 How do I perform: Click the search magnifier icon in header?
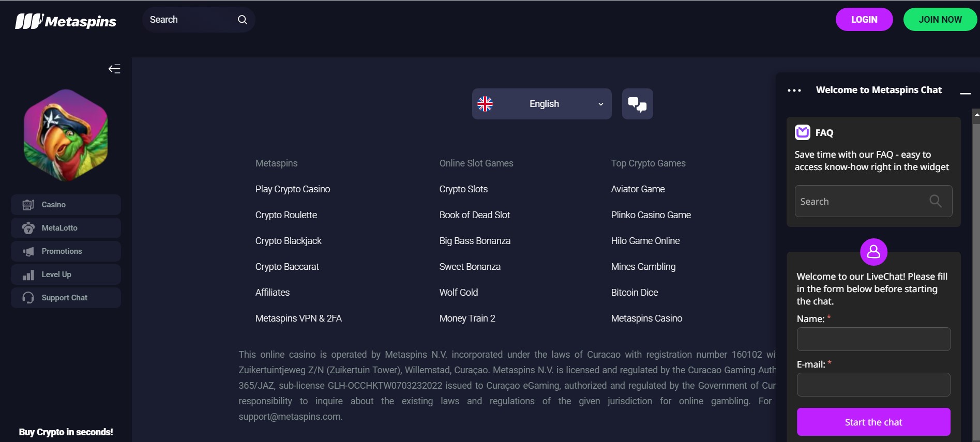point(242,20)
